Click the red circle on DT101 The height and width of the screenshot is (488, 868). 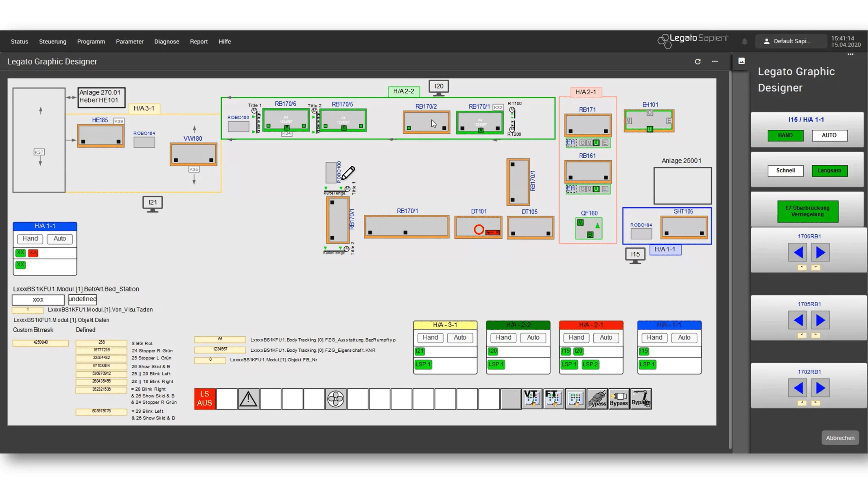(x=479, y=230)
